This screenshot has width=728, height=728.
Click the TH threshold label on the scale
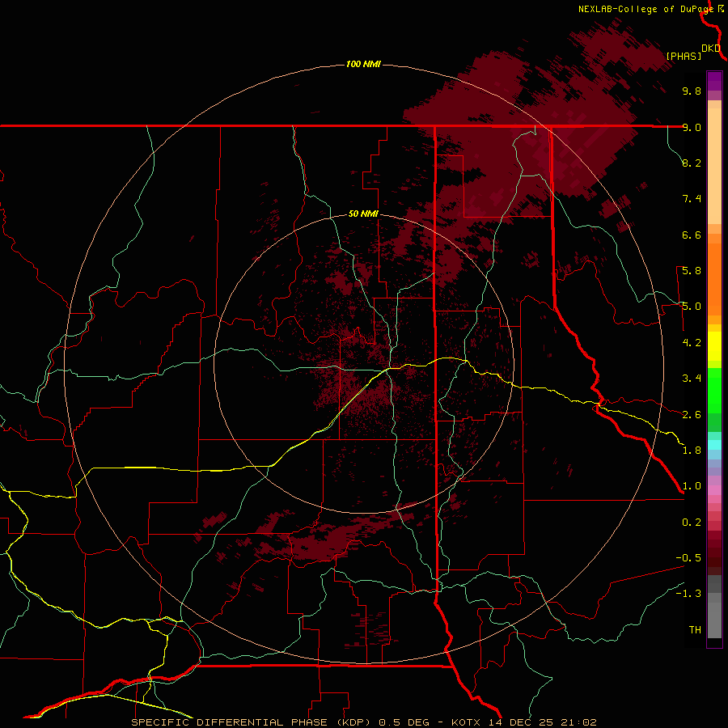coord(695,630)
